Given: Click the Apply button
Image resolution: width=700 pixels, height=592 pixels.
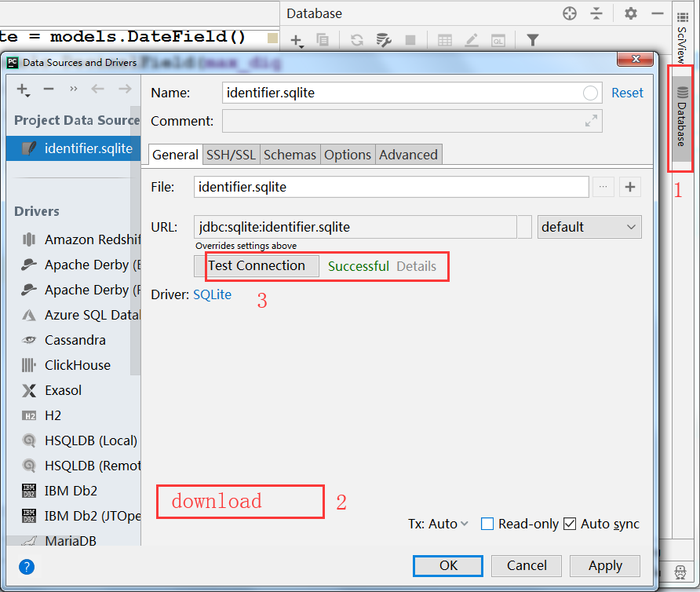Looking at the screenshot, I should (x=605, y=565).
